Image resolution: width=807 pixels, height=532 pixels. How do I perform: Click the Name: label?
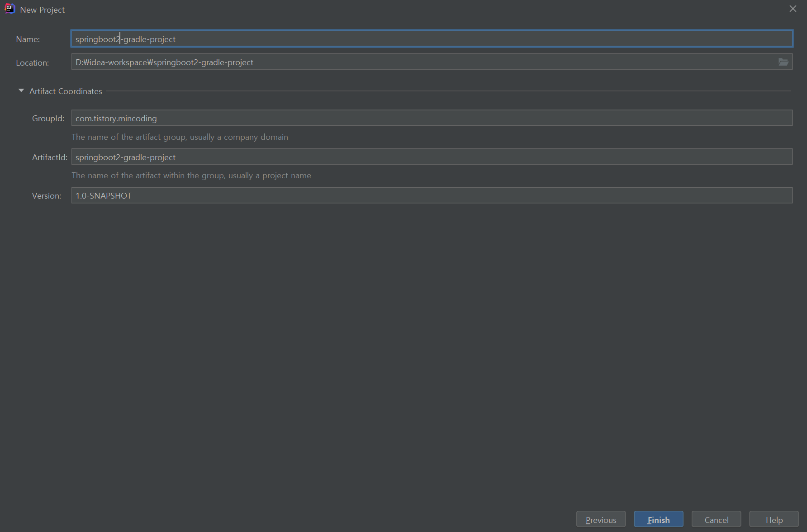click(28, 39)
